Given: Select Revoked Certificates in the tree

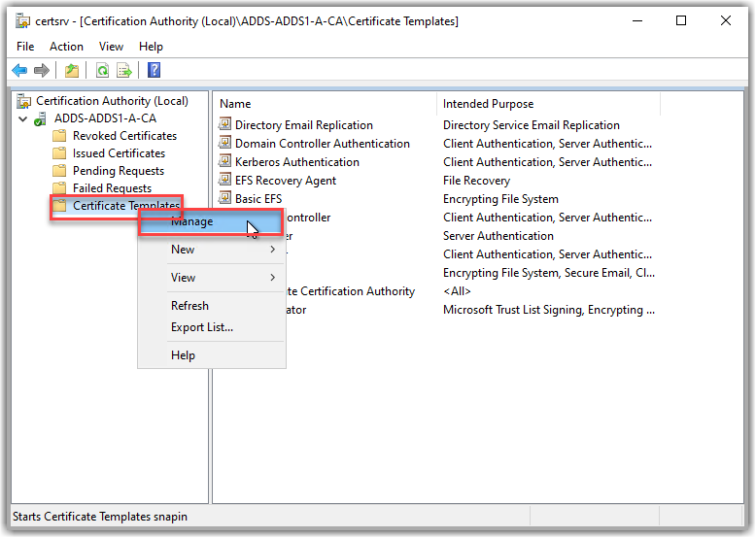Looking at the screenshot, I should coord(125,136).
